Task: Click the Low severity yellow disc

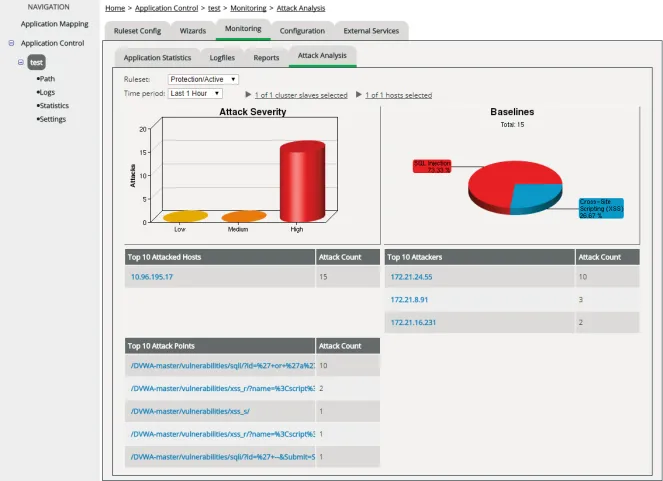Action: point(185,216)
